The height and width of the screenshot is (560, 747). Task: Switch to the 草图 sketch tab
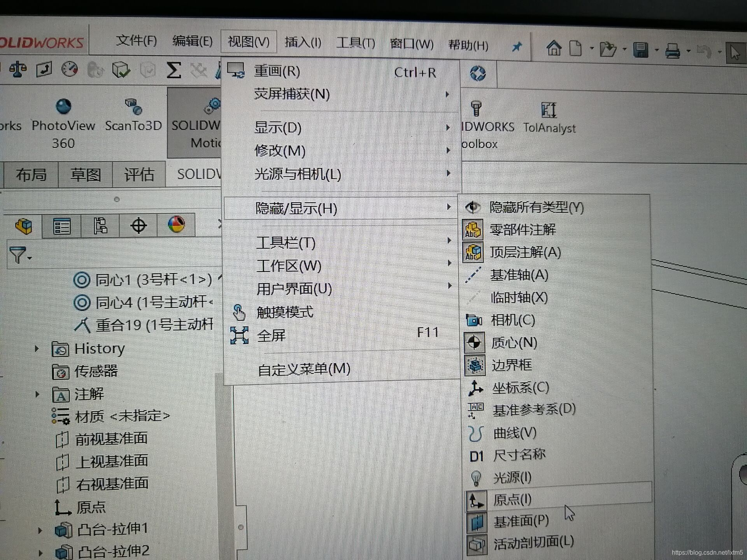[x=85, y=175]
